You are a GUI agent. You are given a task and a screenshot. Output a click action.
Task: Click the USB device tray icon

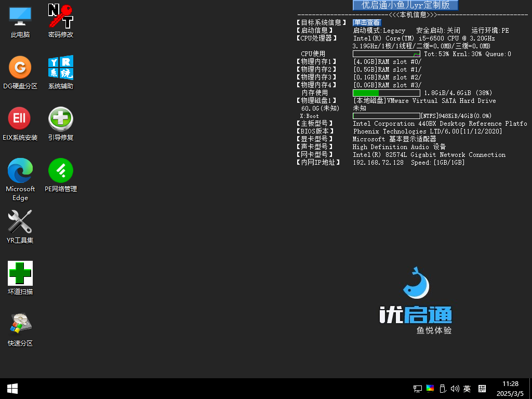(443, 389)
